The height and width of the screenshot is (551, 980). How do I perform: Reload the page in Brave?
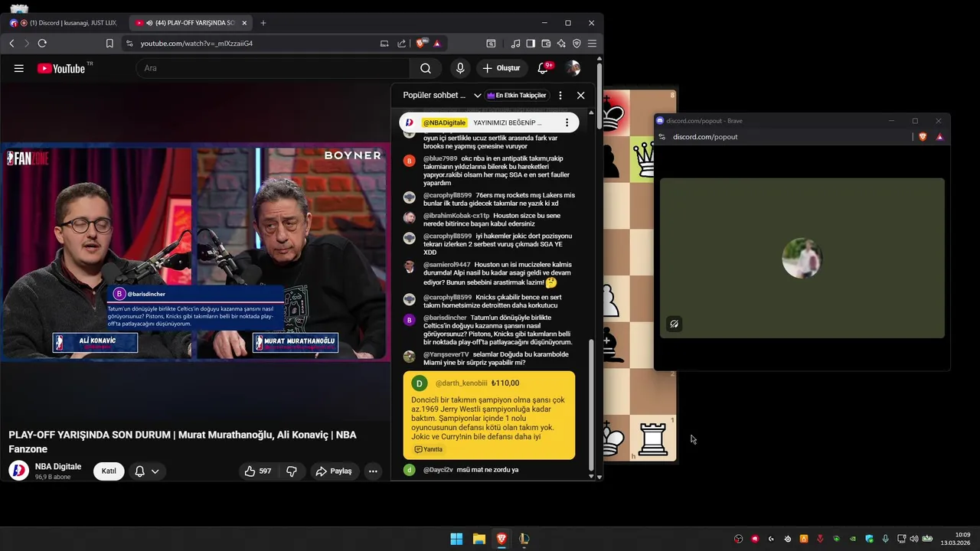tap(42, 44)
